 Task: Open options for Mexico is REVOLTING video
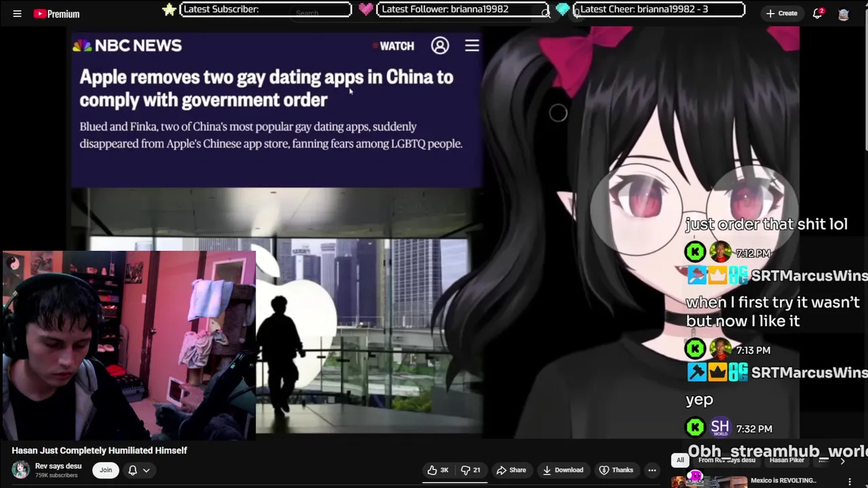[x=850, y=481]
